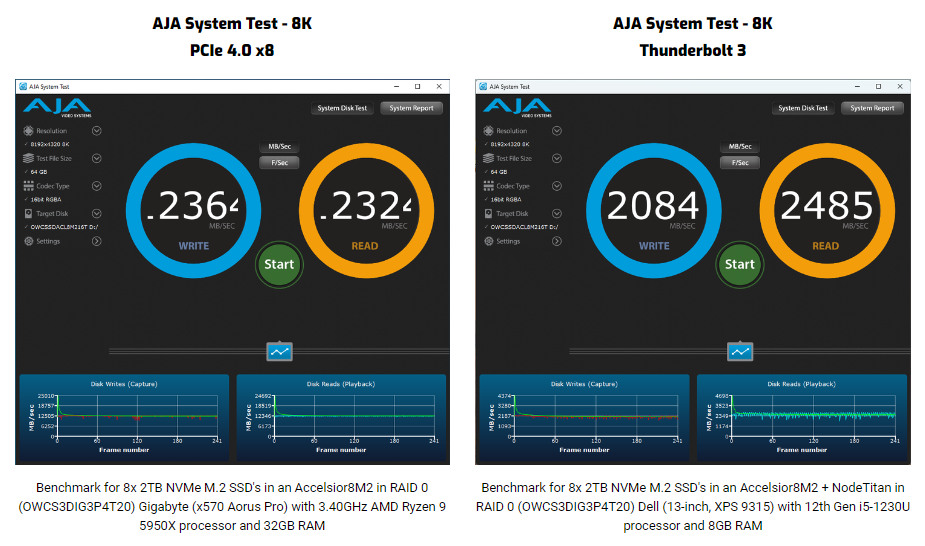Viewport: 925px width, 546px height.
Task: Toggle graph view icon in PCIe window
Action: pos(280,352)
